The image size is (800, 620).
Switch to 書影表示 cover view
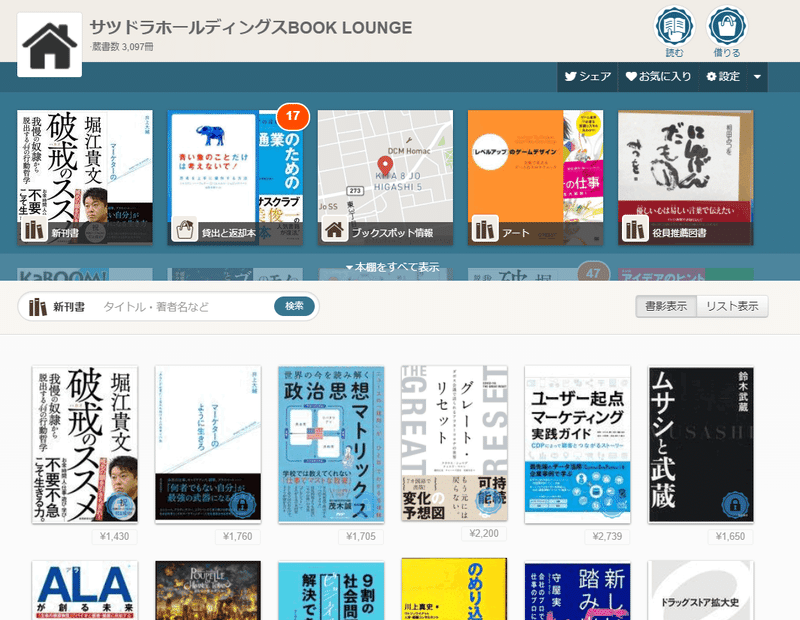666,306
